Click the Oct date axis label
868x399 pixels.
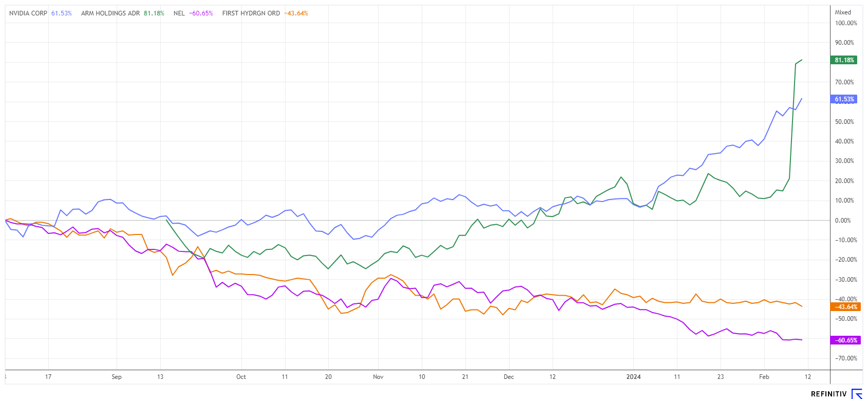(241, 377)
